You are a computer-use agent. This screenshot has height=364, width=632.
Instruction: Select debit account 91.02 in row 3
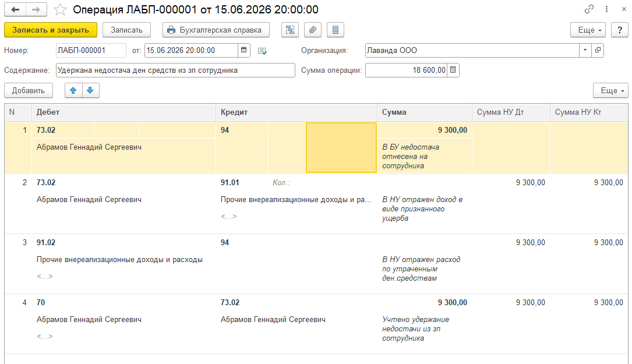[46, 243]
